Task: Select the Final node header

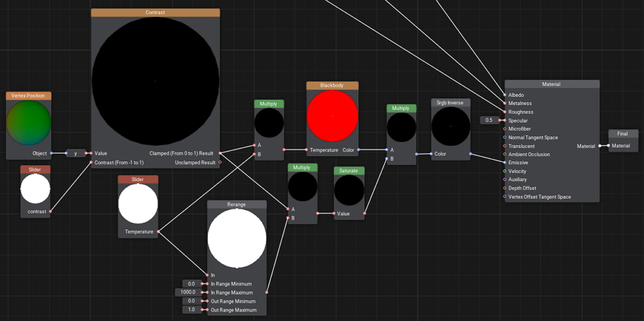Action: point(622,134)
